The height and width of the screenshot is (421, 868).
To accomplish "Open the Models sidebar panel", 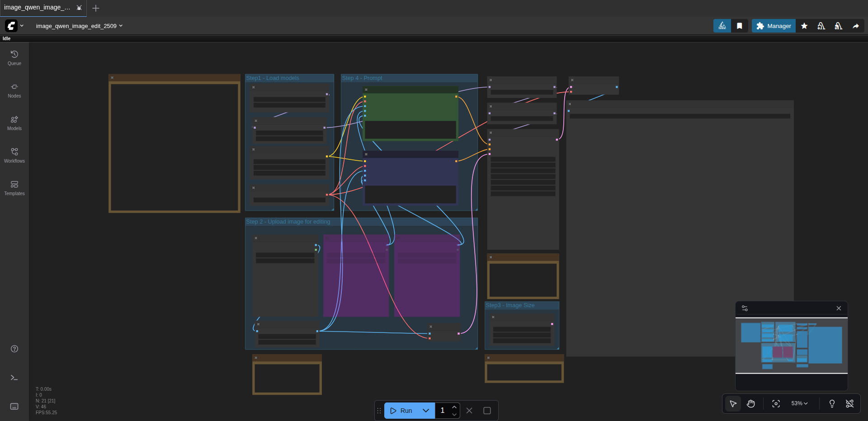I will click(14, 123).
